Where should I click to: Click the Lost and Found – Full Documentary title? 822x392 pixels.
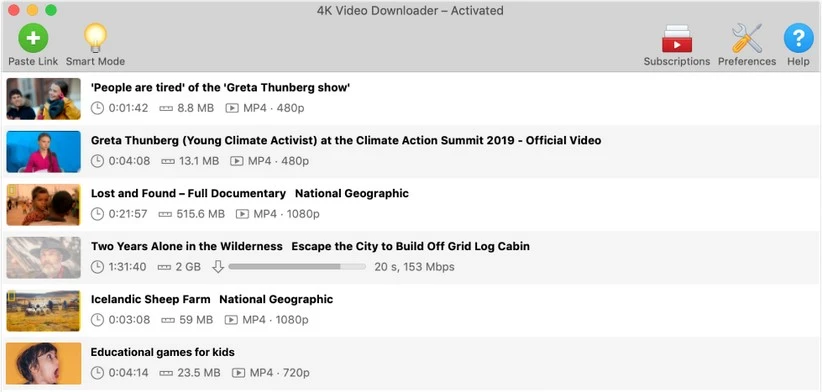click(x=188, y=193)
